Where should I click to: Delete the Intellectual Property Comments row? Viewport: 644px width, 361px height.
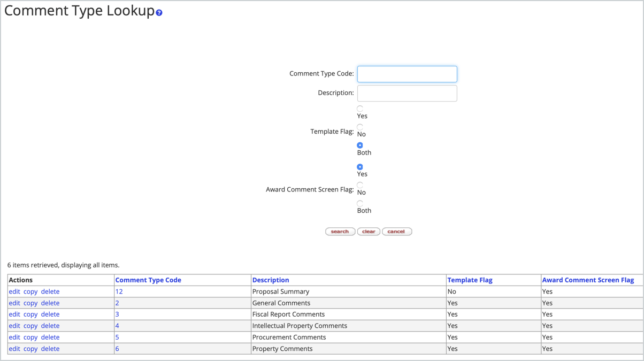pyautogui.click(x=50, y=326)
